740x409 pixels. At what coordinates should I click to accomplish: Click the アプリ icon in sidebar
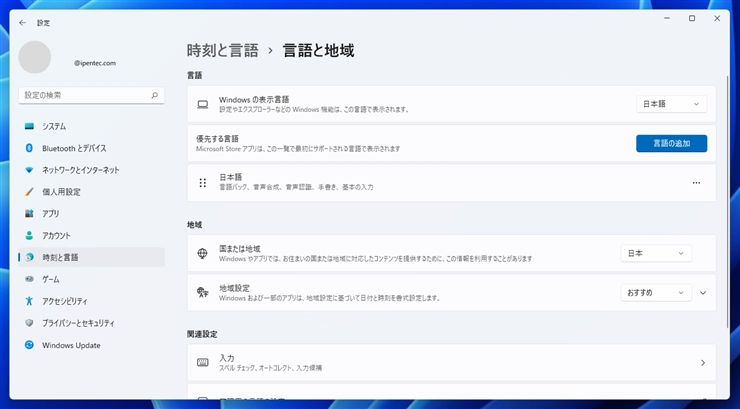pyautogui.click(x=29, y=214)
